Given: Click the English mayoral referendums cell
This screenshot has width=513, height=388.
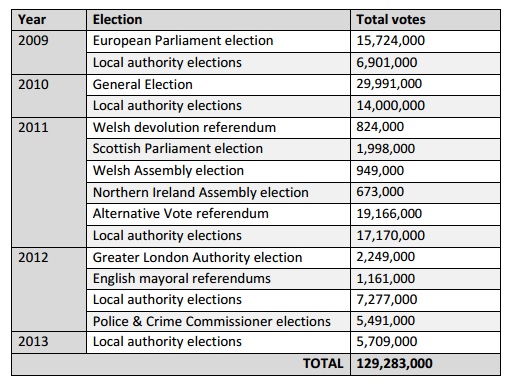Looking at the screenshot, I should point(218,279).
